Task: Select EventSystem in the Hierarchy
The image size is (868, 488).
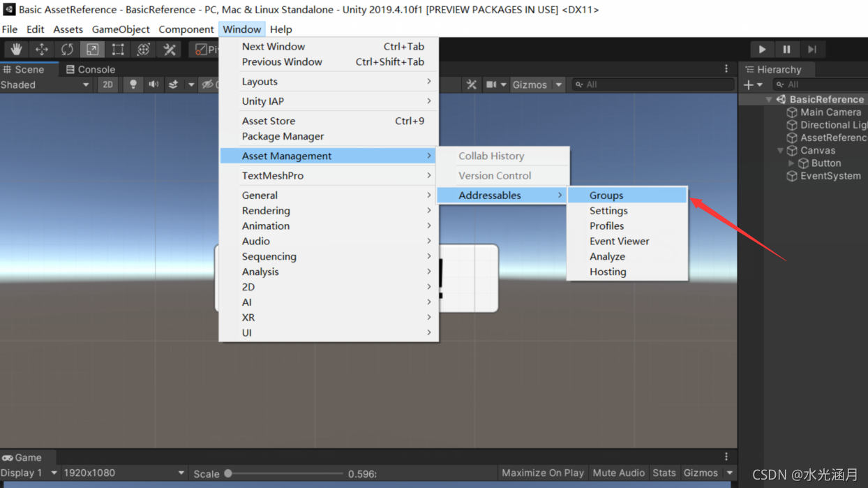Action: [x=823, y=176]
